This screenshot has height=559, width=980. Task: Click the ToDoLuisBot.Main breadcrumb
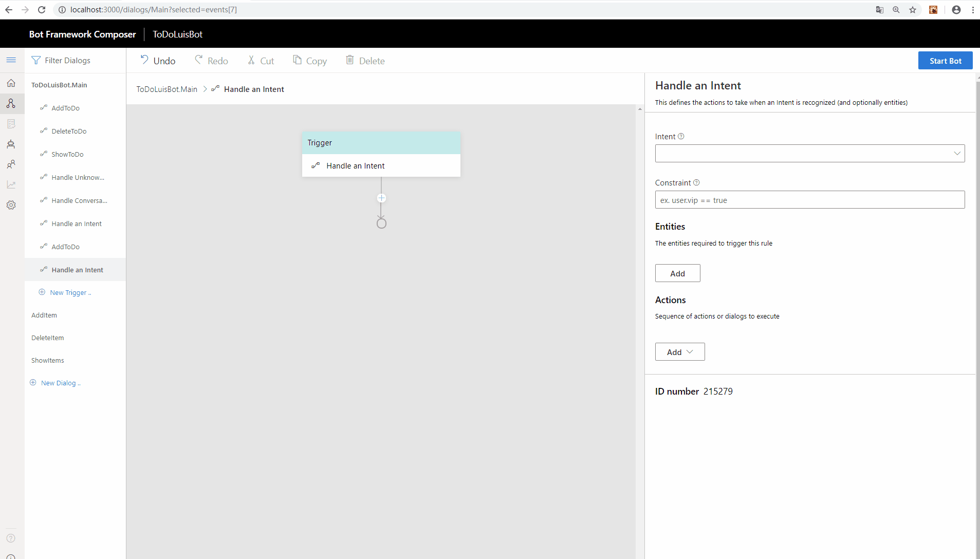click(167, 89)
